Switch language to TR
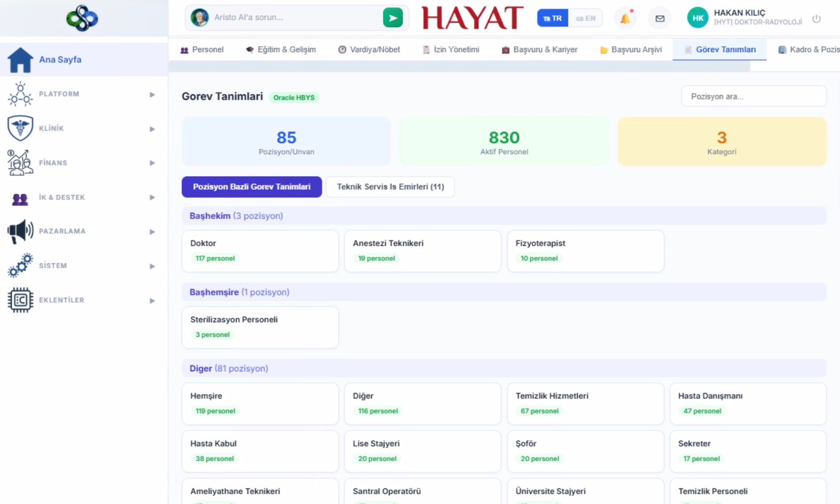This screenshot has height=504, width=840. (552, 18)
